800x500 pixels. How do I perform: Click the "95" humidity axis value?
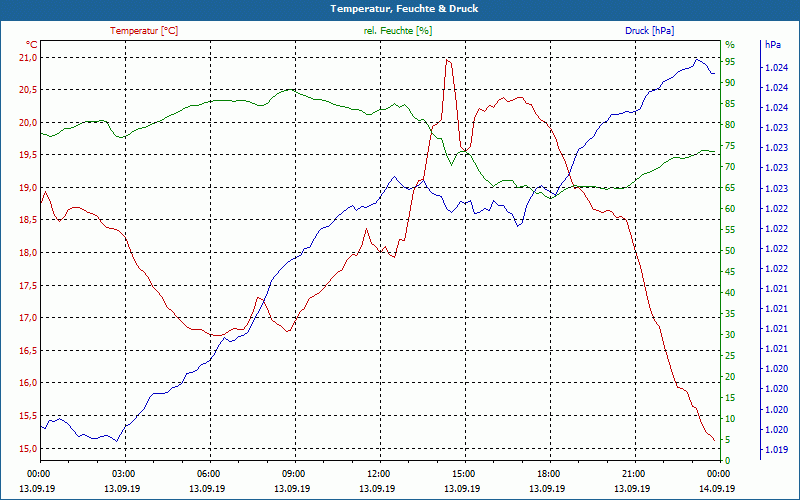(730, 62)
